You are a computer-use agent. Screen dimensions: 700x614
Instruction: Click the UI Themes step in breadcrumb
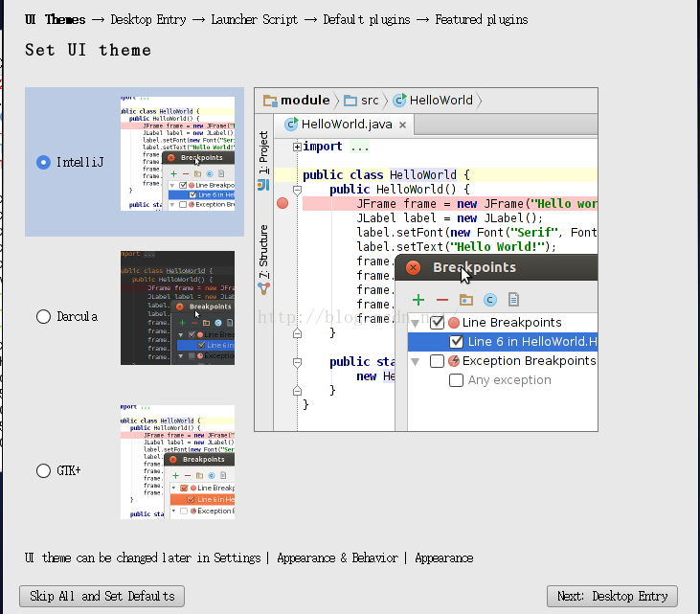[55, 20]
